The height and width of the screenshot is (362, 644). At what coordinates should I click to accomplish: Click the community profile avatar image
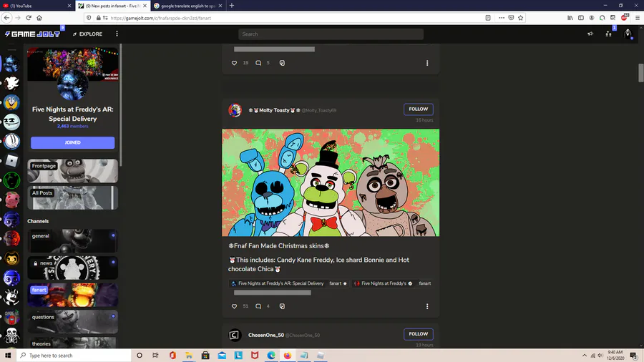click(x=73, y=85)
